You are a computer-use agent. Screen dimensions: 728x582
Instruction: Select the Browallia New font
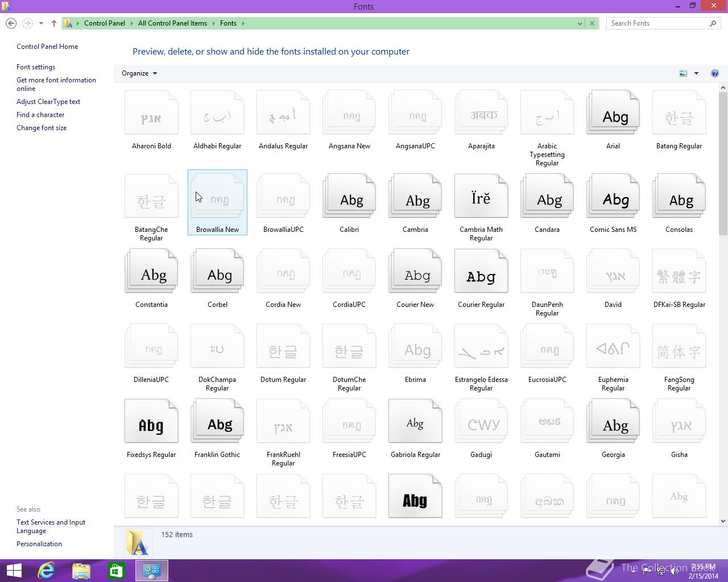217,202
